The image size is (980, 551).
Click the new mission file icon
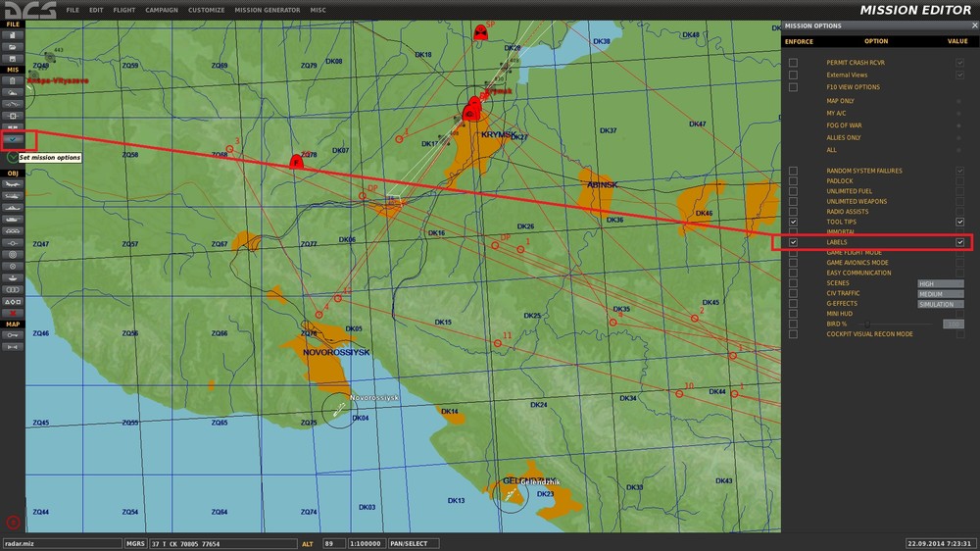pos(13,35)
